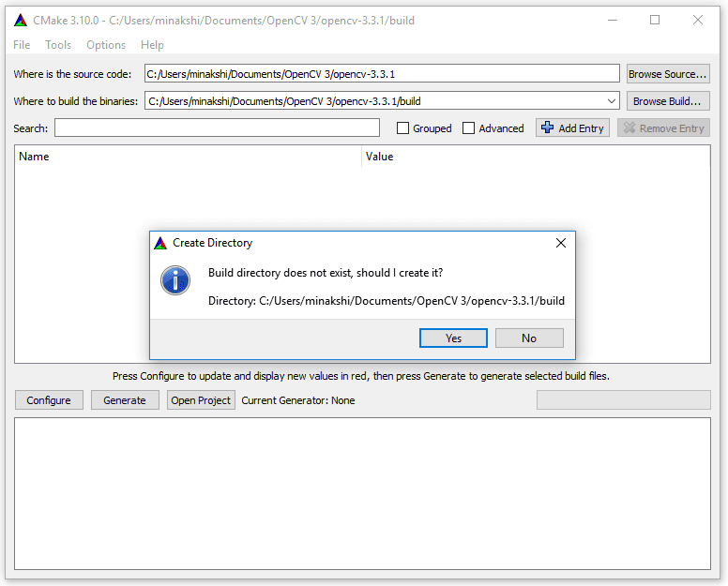Decline directory creation with No
The height and width of the screenshot is (586, 728).
[529, 338]
